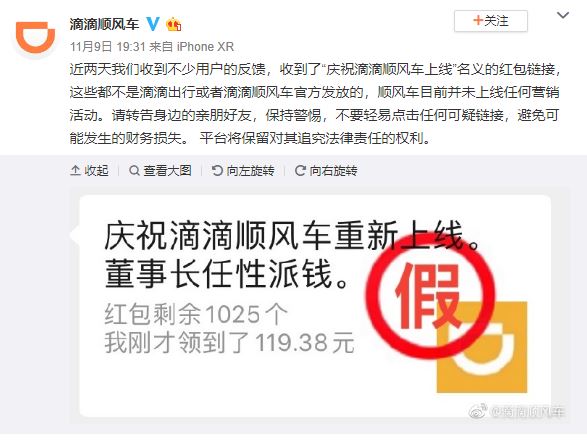Click the 11月9日 19:31 timestamp link
The height and width of the screenshot is (441, 587).
tap(107, 46)
